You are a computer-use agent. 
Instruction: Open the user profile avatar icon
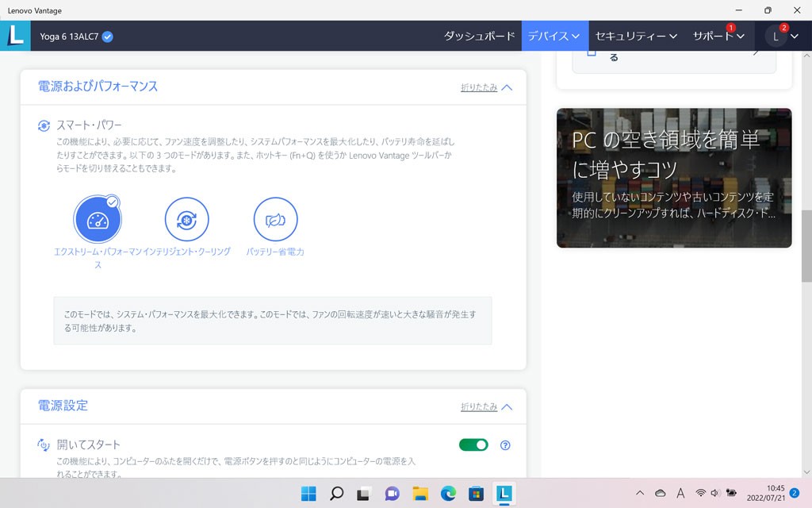pyautogui.click(x=776, y=37)
